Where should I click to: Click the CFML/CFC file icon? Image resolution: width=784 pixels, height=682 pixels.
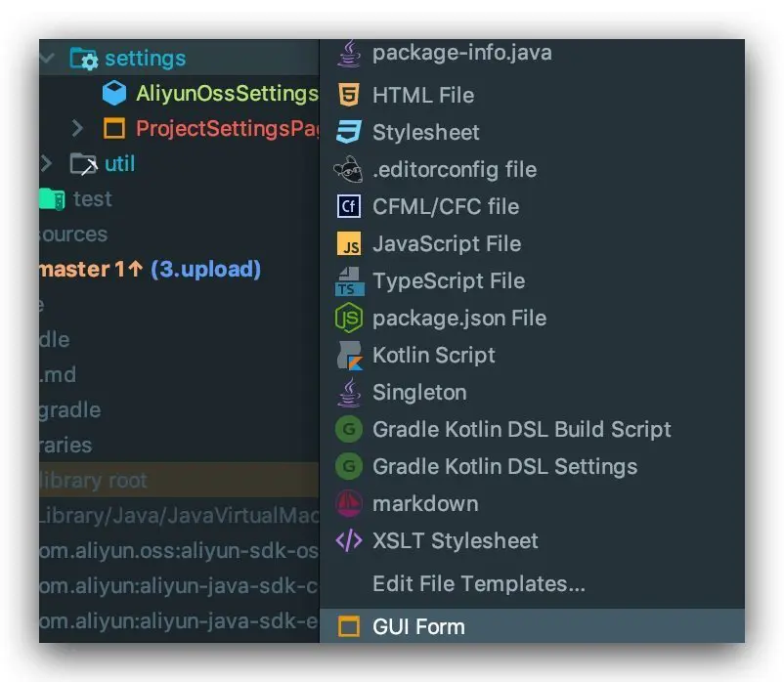tap(349, 206)
